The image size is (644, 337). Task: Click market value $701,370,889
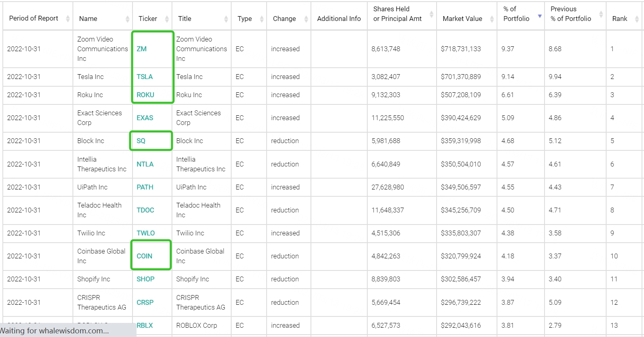(461, 77)
